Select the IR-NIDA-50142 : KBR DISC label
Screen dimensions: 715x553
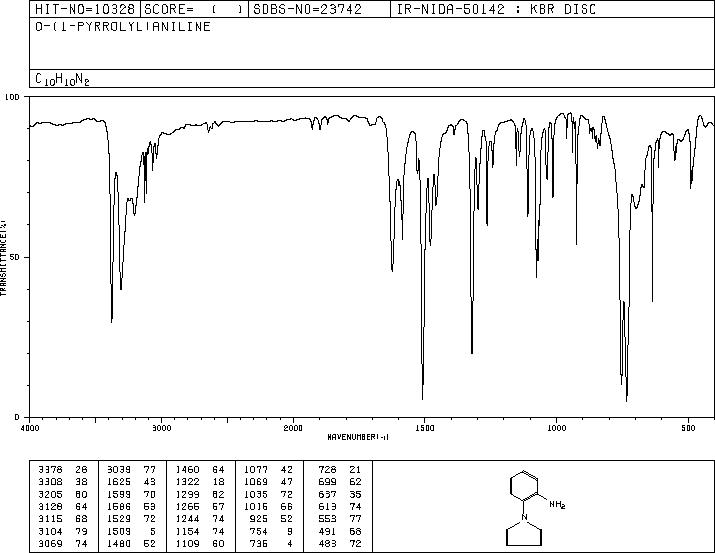496,9
